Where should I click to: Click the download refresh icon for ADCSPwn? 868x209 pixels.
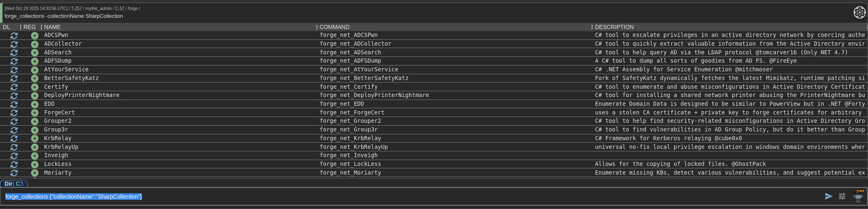tap(14, 36)
